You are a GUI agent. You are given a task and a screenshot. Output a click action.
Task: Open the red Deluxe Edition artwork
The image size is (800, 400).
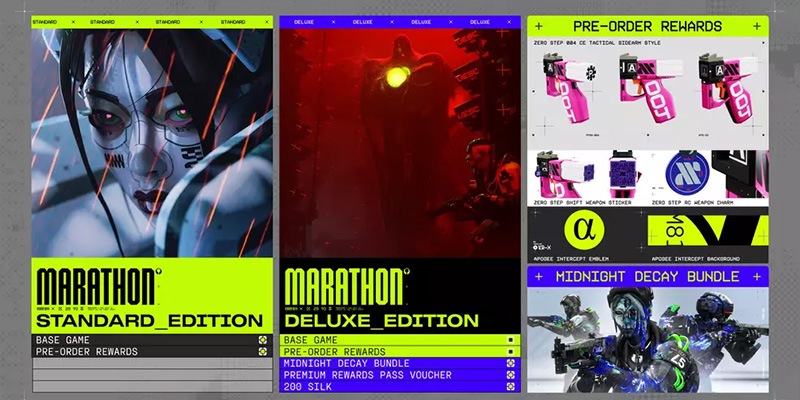point(400,143)
